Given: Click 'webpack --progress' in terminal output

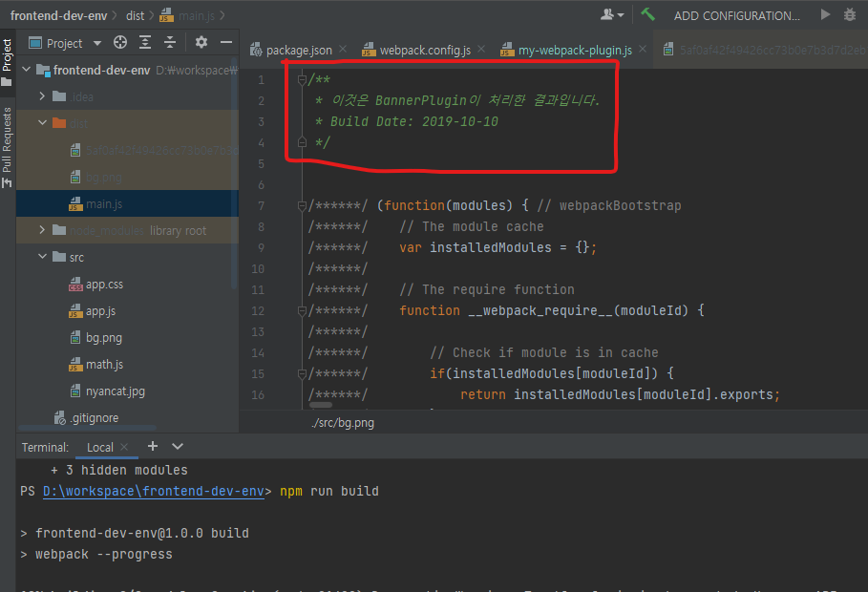Looking at the screenshot, I should [103, 555].
